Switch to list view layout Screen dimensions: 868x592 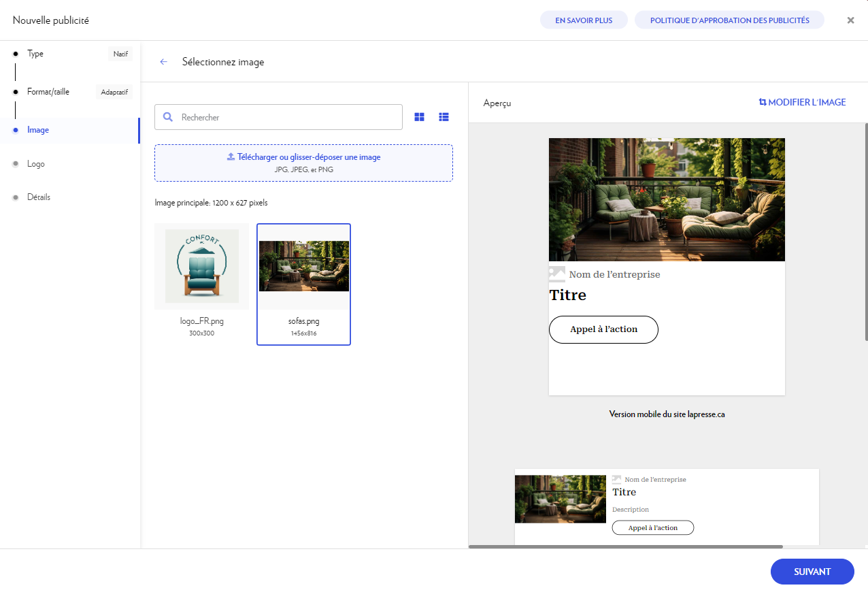tap(444, 117)
